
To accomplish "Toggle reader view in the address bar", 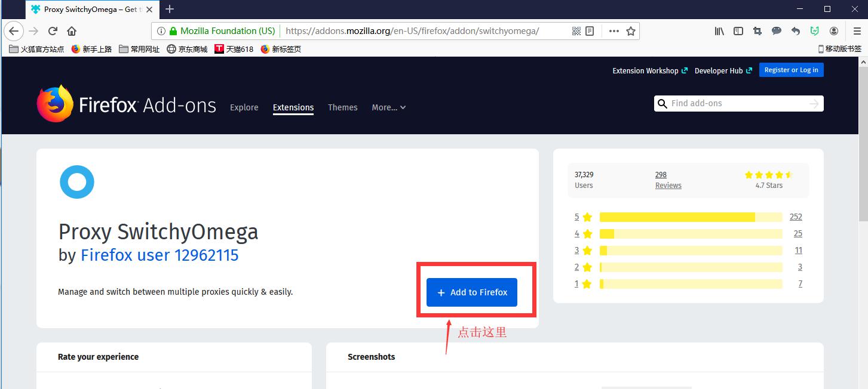I will point(590,31).
